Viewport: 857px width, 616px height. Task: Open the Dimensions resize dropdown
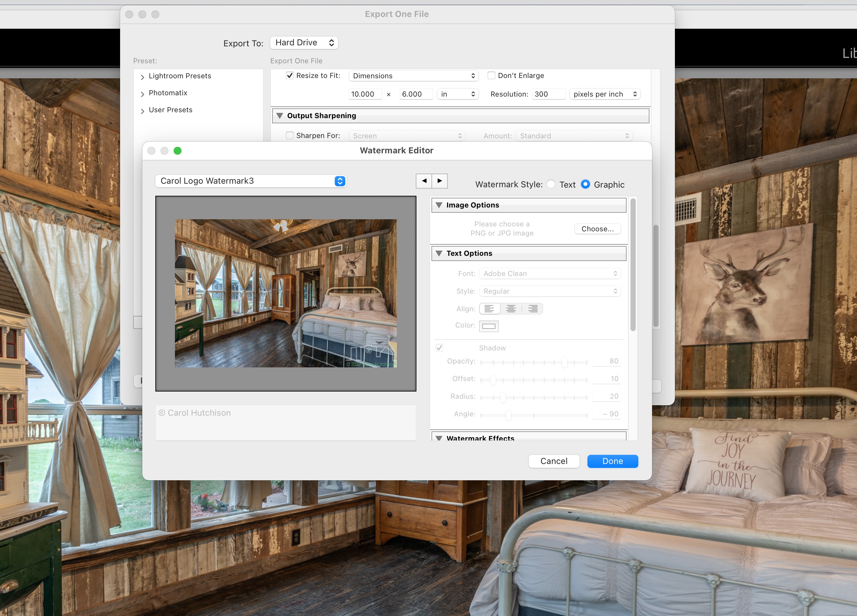point(413,76)
